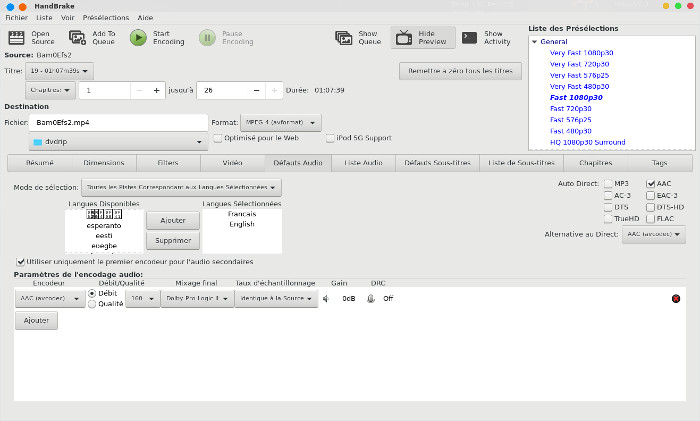
Task: Click the Fichier name input field
Action: 118,122
